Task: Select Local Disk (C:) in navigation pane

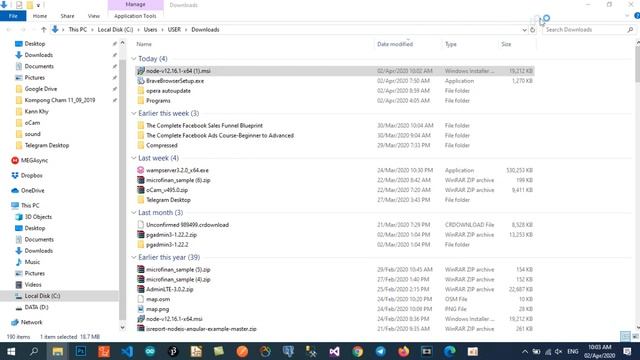Action: 59,296
